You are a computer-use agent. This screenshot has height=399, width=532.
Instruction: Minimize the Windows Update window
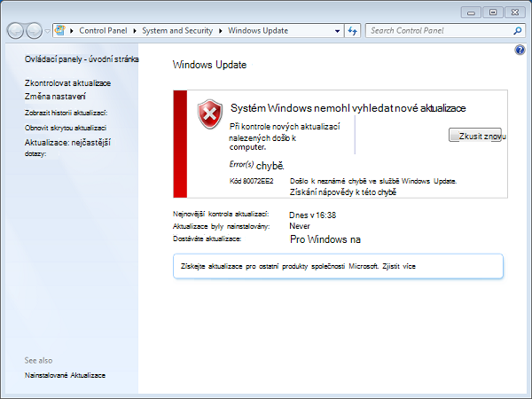[471, 12]
